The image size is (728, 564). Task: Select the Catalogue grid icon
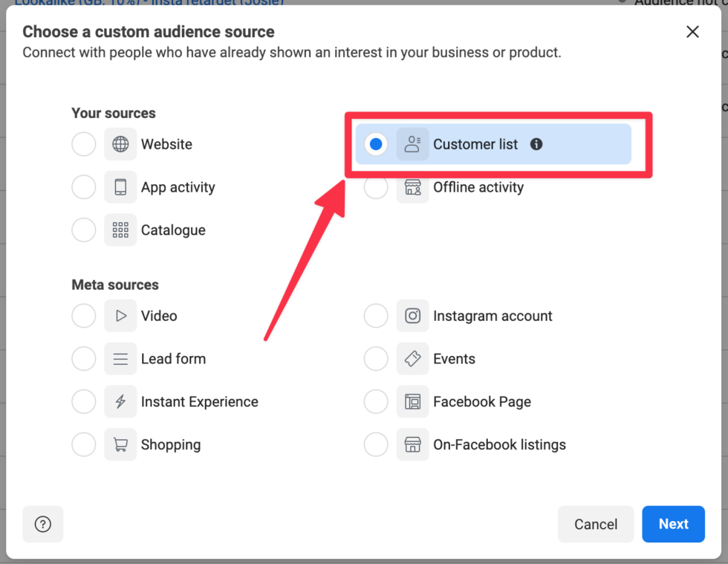120,230
